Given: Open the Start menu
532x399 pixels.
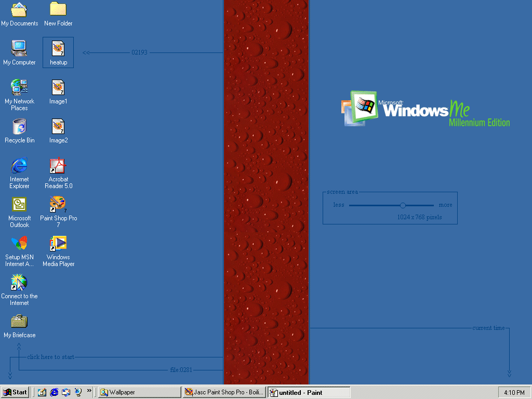Looking at the screenshot, I should (x=15, y=392).
